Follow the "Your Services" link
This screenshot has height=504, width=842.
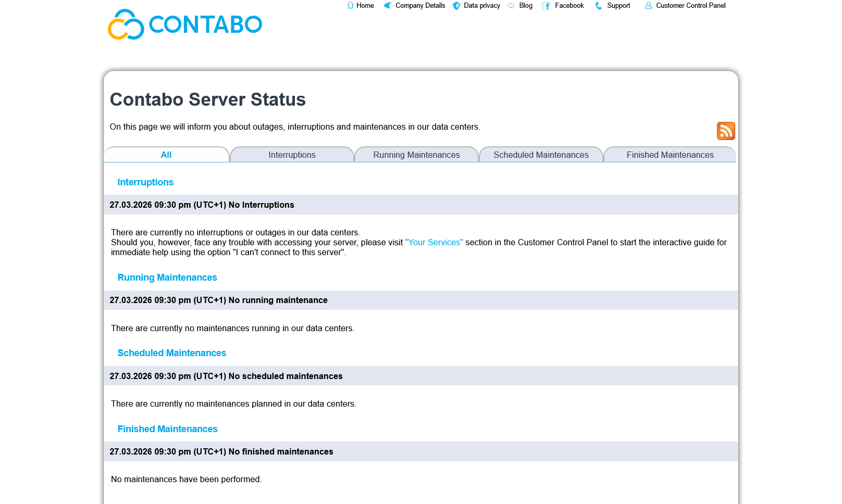pos(434,243)
